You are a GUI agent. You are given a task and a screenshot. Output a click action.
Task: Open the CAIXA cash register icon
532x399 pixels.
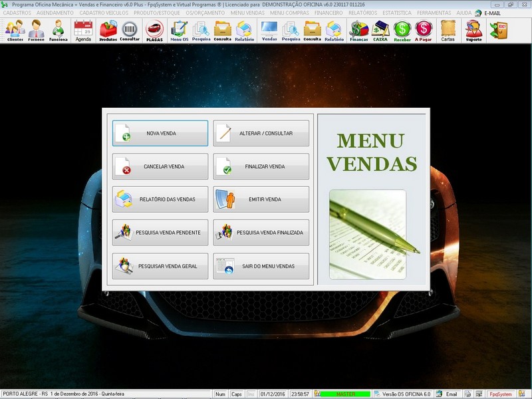[x=380, y=31]
